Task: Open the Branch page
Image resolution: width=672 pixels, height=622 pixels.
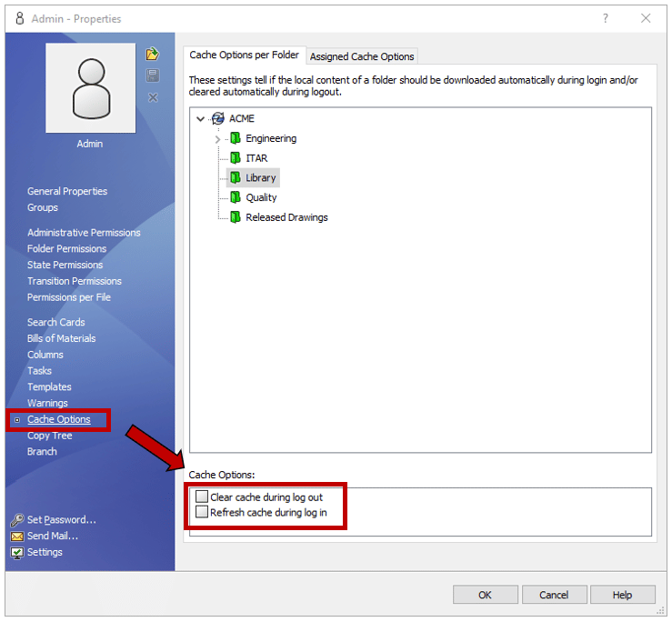Action: [x=42, y=452]
